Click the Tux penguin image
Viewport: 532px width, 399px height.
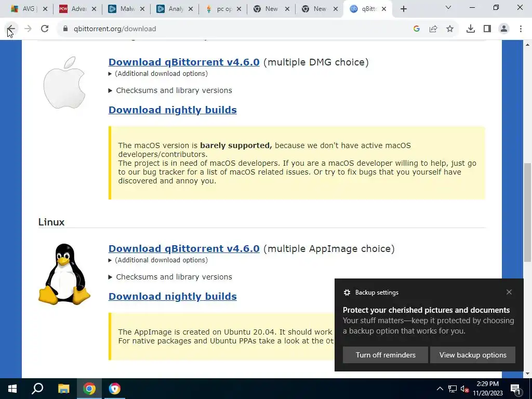pos(64,274)
